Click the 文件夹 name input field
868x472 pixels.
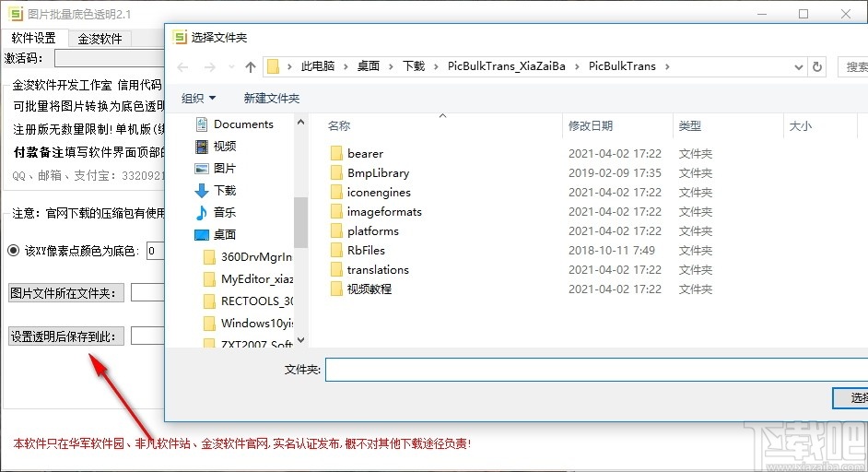point(596,370)
